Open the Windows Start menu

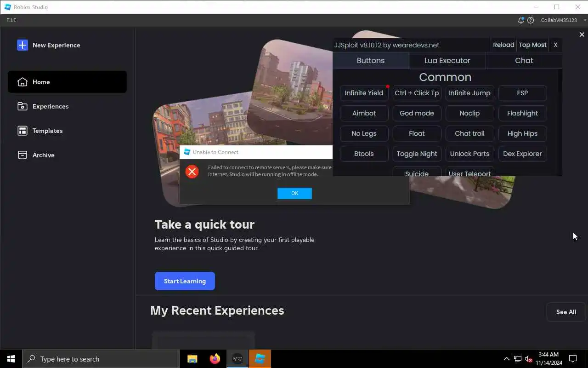11,359
